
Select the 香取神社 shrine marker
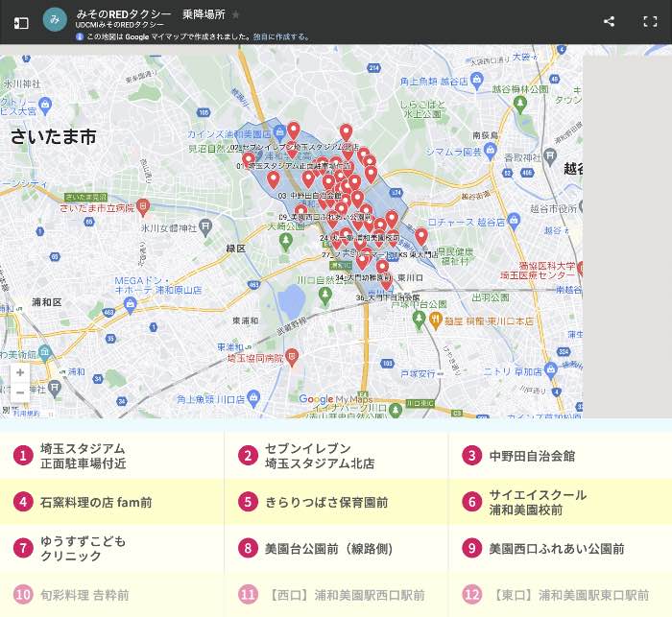click(550, 156)
